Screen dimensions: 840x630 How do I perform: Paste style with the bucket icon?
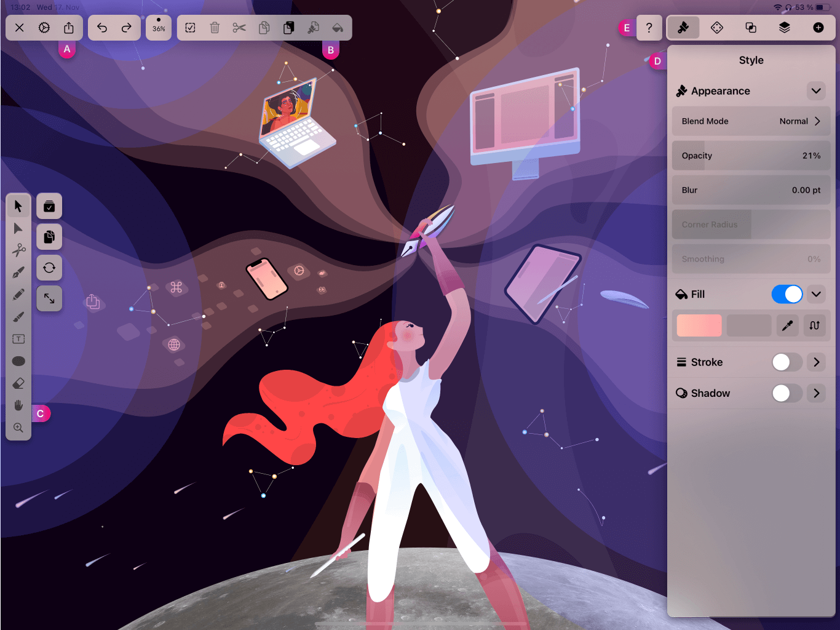click(338, 28)
